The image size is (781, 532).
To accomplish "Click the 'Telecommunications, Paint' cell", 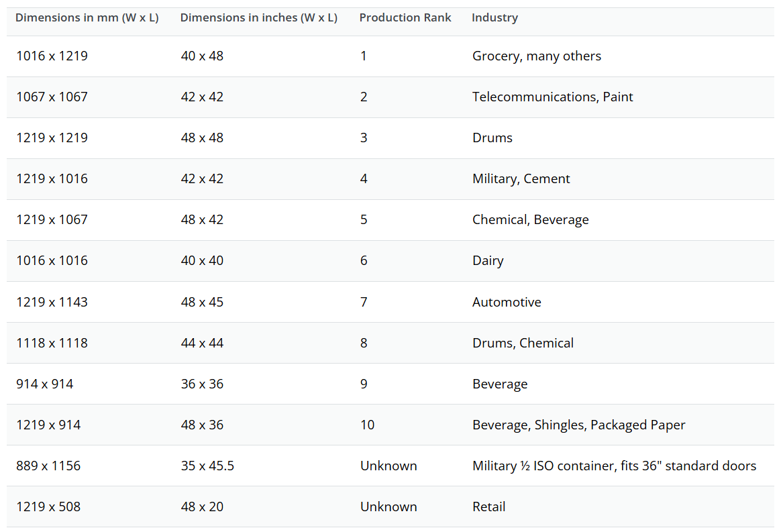I will [553, 97].
